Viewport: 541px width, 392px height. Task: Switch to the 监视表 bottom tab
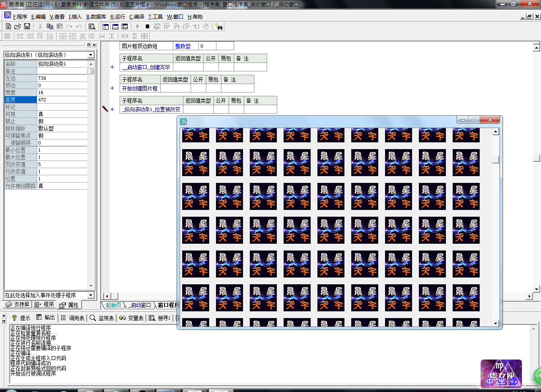point(102,318)
